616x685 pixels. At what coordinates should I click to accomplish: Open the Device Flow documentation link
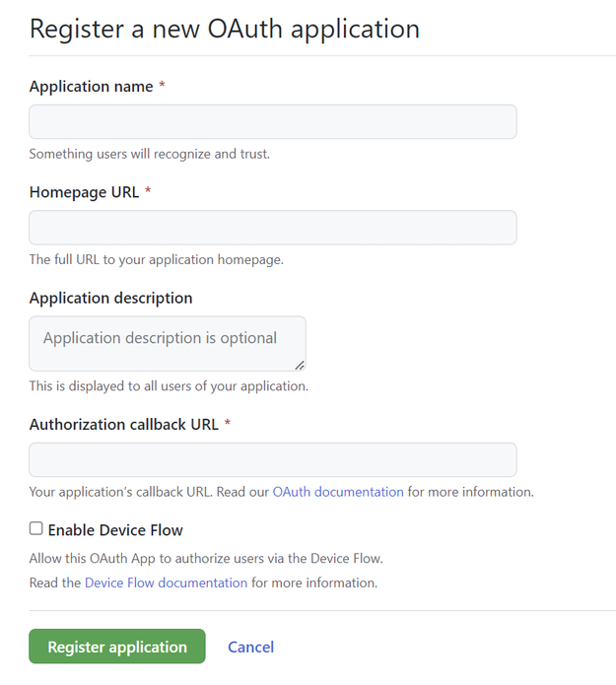[x=166, y=582]
